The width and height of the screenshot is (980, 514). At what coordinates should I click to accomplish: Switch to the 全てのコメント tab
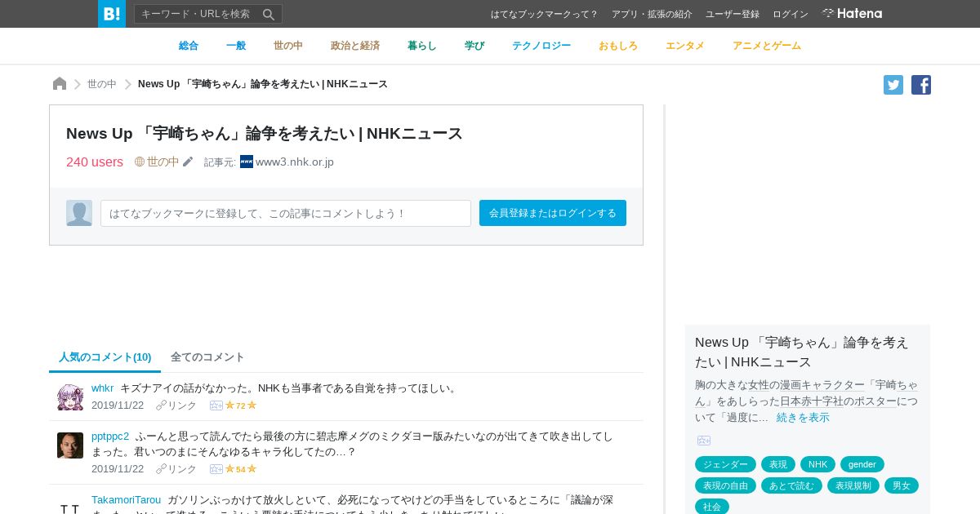[207, 357]
